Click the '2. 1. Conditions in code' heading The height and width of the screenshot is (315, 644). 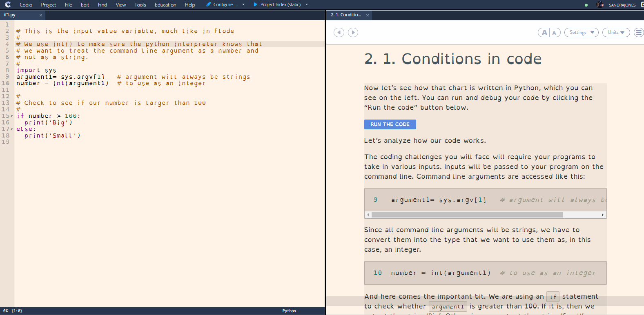click(x=453, y=59)
